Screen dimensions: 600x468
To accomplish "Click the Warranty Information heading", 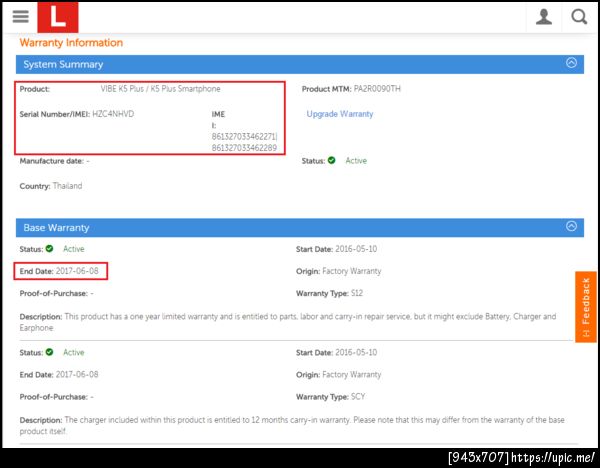I will [71, 42].
